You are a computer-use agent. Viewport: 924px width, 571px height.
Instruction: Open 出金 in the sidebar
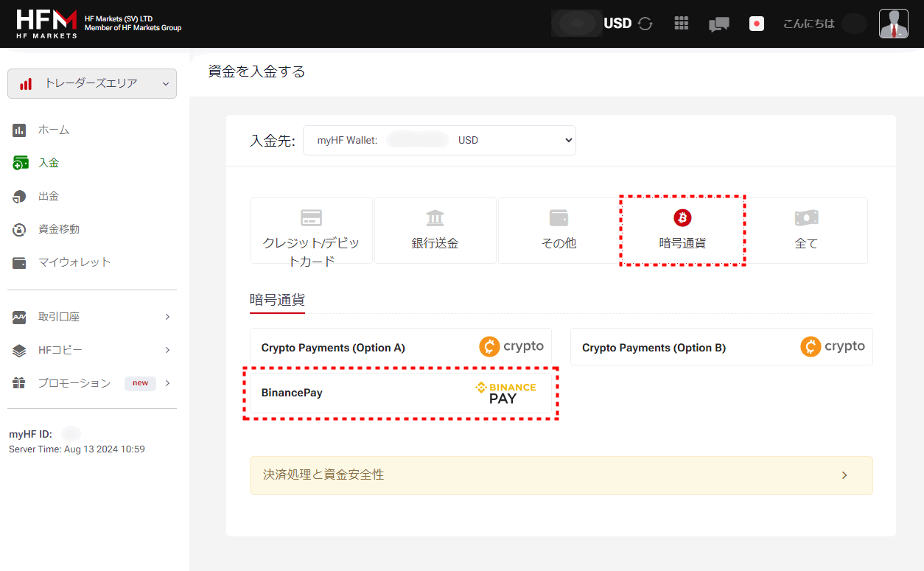tap(49, 196)
